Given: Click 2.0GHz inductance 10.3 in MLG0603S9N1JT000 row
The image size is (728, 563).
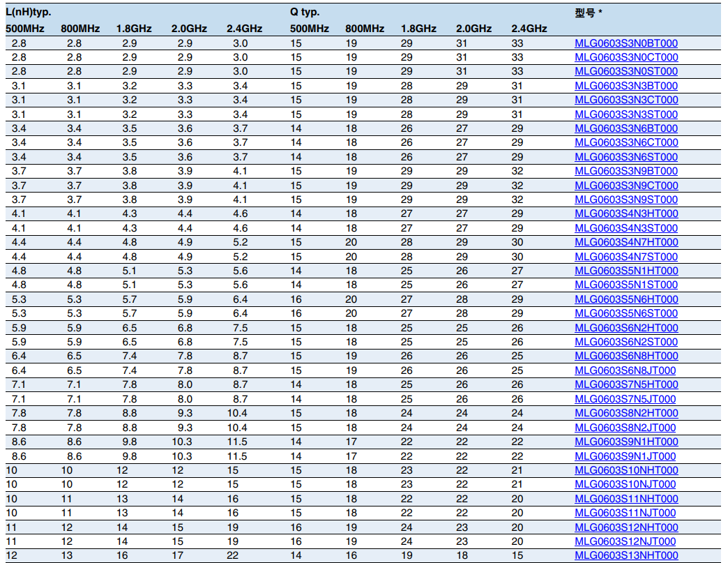Looking at the screenshot, I should tap(181, 456).
